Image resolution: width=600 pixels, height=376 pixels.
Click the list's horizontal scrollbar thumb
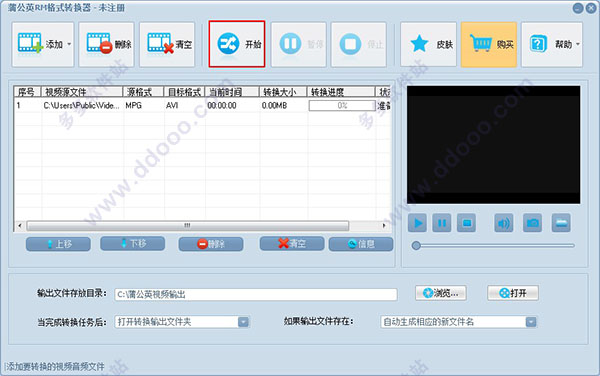tap(188, 226)
